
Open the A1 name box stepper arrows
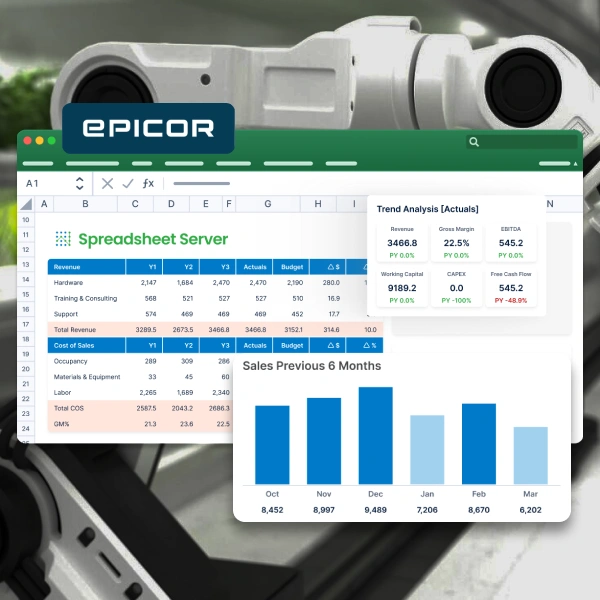coord(80,184)
